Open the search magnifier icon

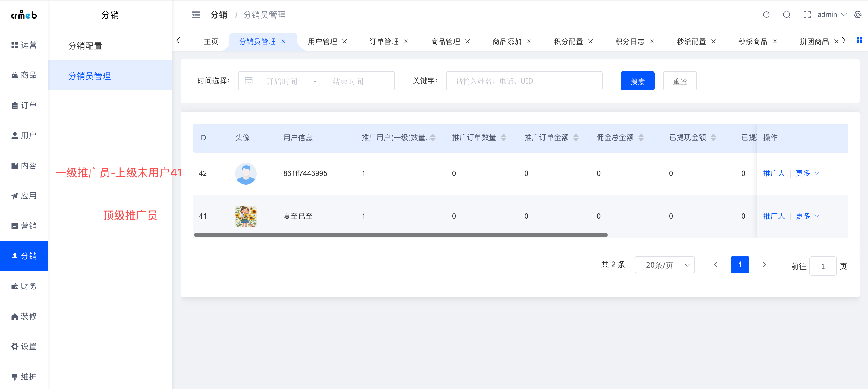786,14
